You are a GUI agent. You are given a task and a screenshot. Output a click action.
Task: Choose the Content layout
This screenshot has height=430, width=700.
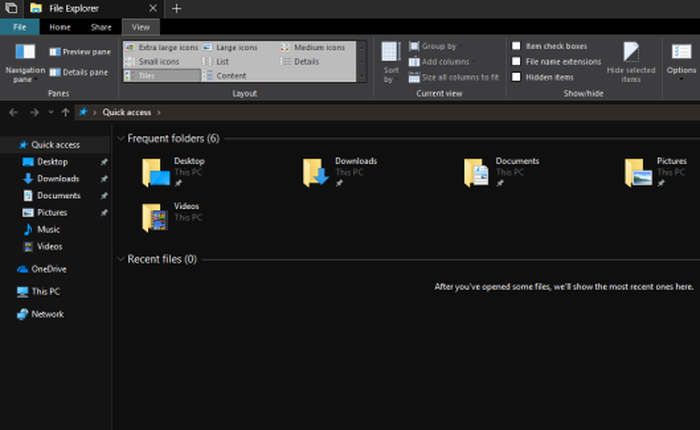[225, 75]
